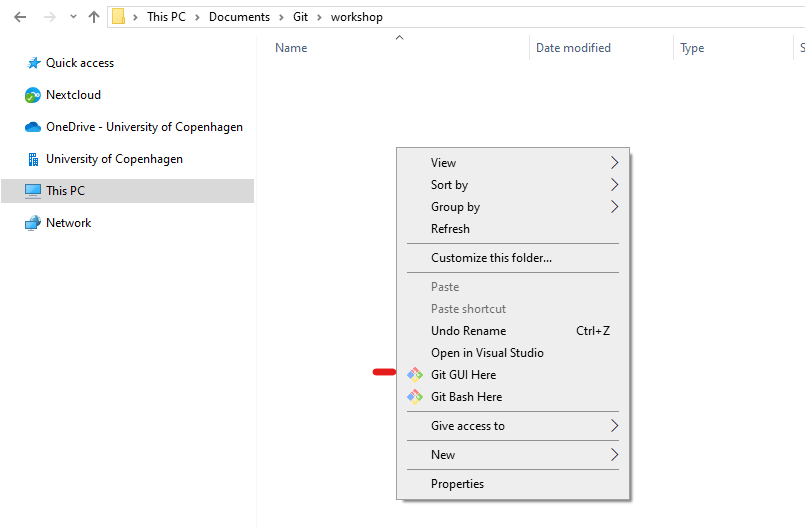Click the OneDrive cloud icon
The width and height of the screenshot is (805, 527).
(x=33, y=127)
